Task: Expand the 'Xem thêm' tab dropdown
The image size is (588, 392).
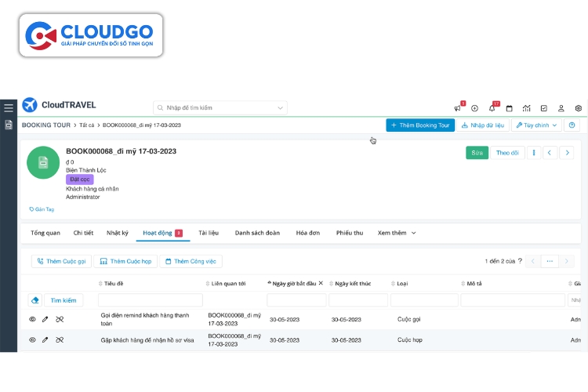Action: (x=397, y=233)
